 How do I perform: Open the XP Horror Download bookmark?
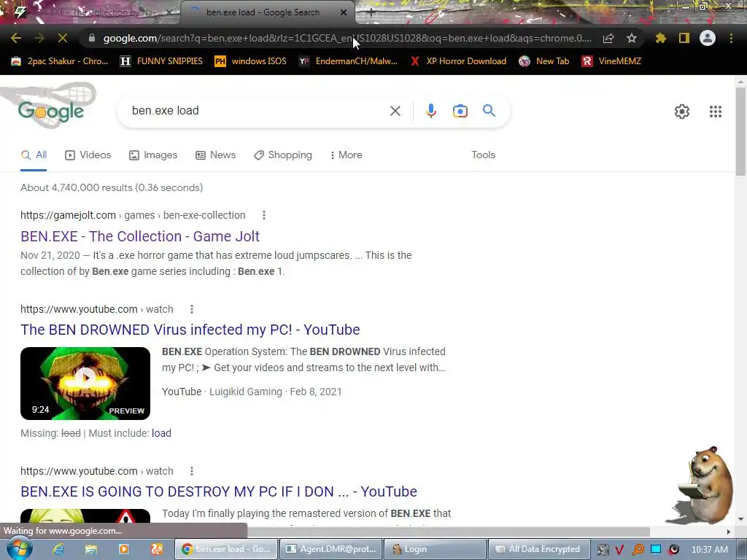(458, 61)
